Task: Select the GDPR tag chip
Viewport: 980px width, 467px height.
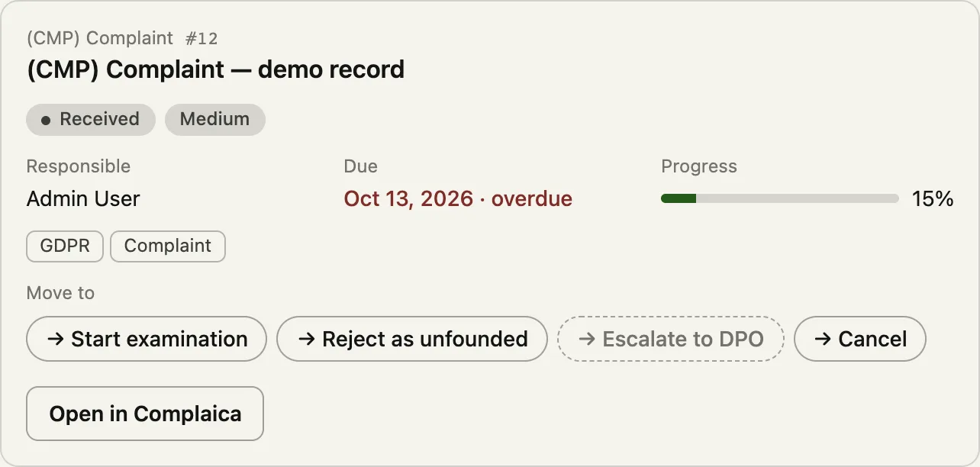Action: (65, 246)
